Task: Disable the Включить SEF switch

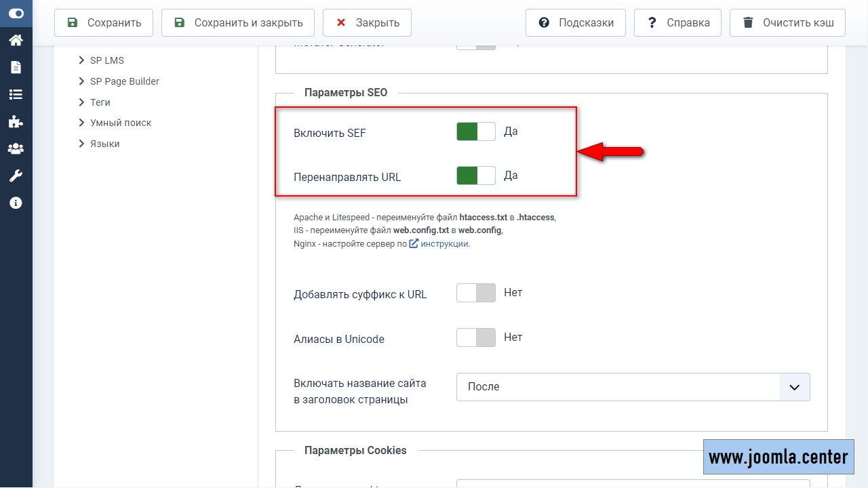Action: (475, 131)
